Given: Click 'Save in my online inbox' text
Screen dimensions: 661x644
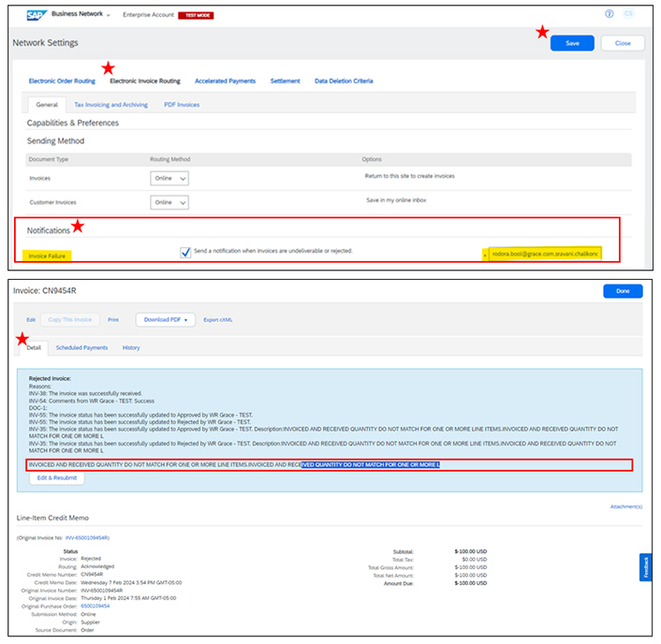Looking at the screenshot, I should click(396, 200).
